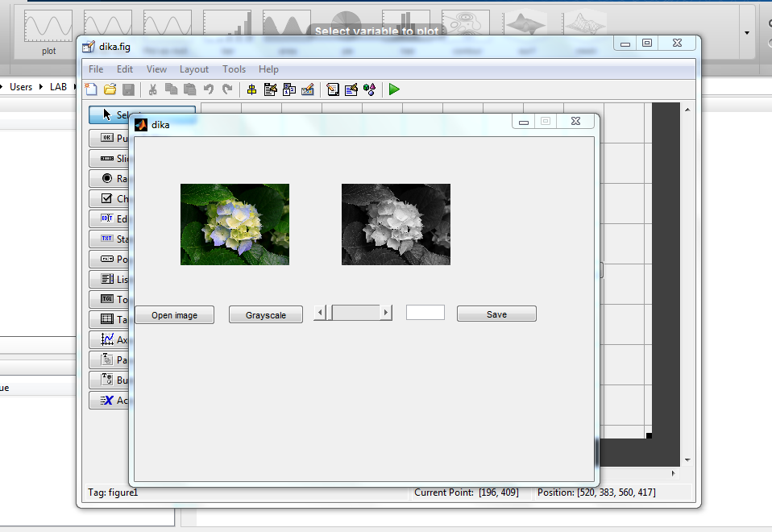Open the File menu in dika.fig
Screen dimensions: 772x532
click(96, 69)
